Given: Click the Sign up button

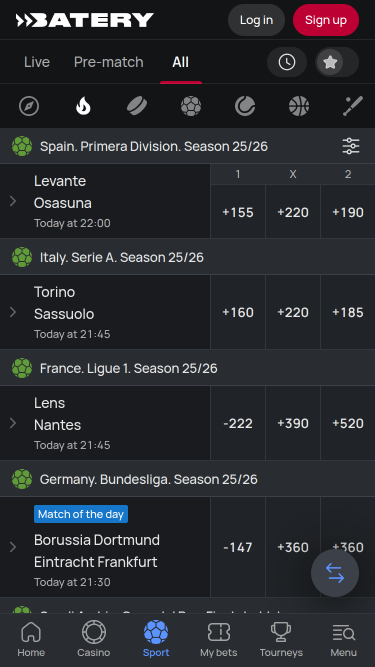Looking at the screenshot, I should click(x=326, y=20).
